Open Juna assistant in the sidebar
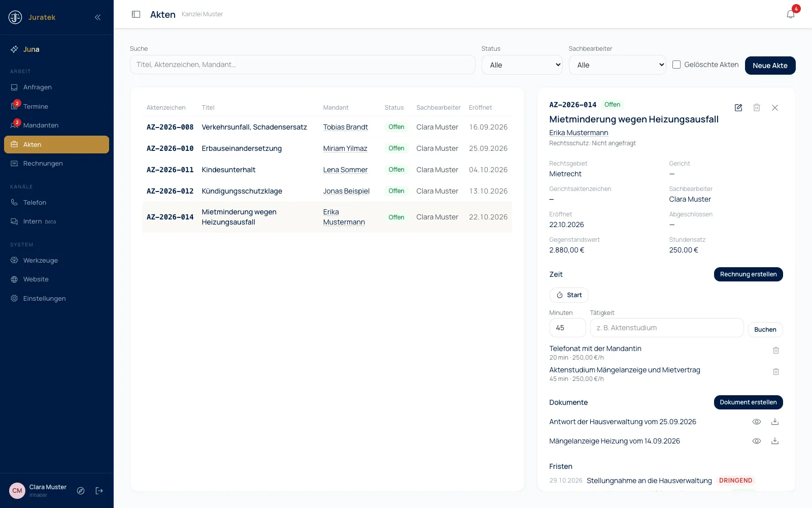Image resolution: width=812 pixels, height=508 pixels. point(56,49)
